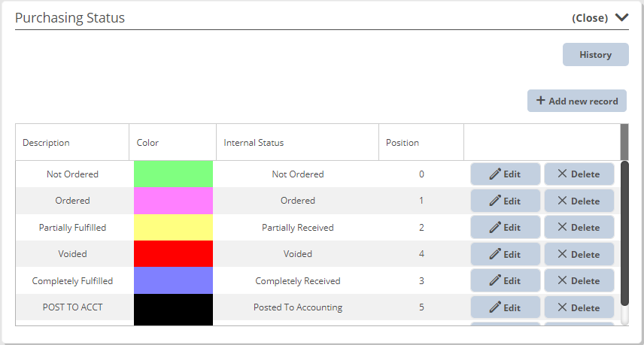Click position value 0 for Not Ordered
Screen dimensions: 644x345
[x=421, y=174]
